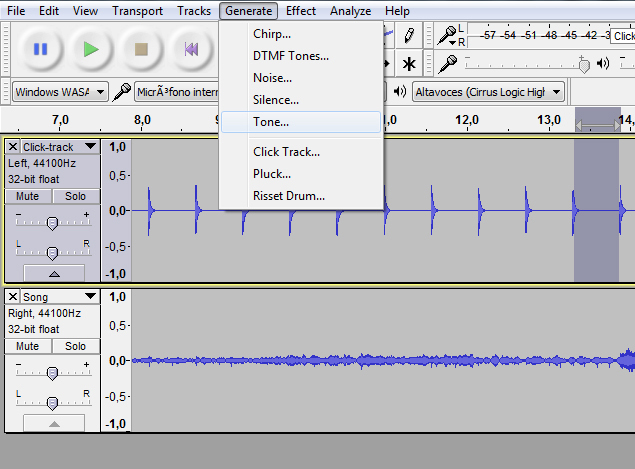This screenshot has width=635, height=469.
Task: Choose Pluck... from Generate menu
Action: click(x=301, y=174)
